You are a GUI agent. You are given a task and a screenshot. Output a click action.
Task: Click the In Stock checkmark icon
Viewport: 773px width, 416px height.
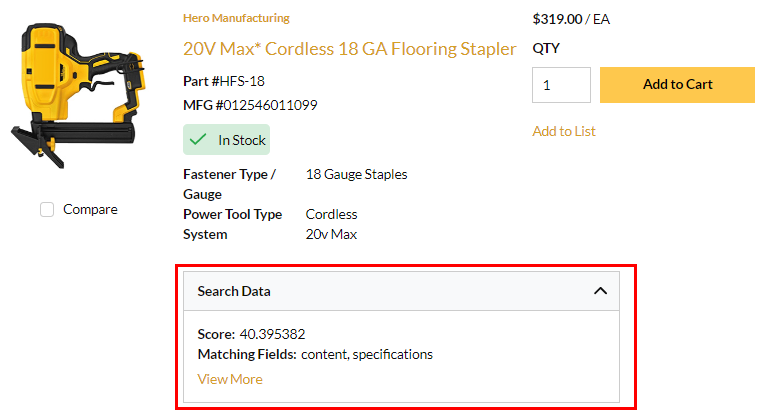[201, 140]
